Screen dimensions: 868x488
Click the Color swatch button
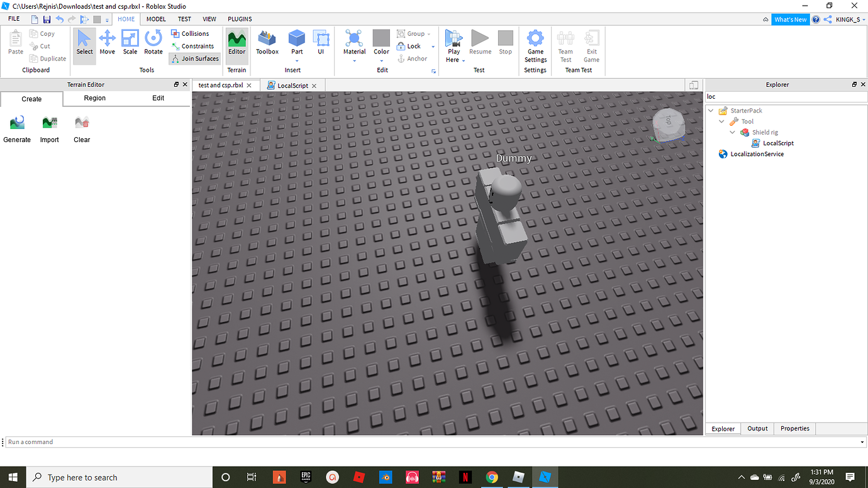[x=381, y=38]
